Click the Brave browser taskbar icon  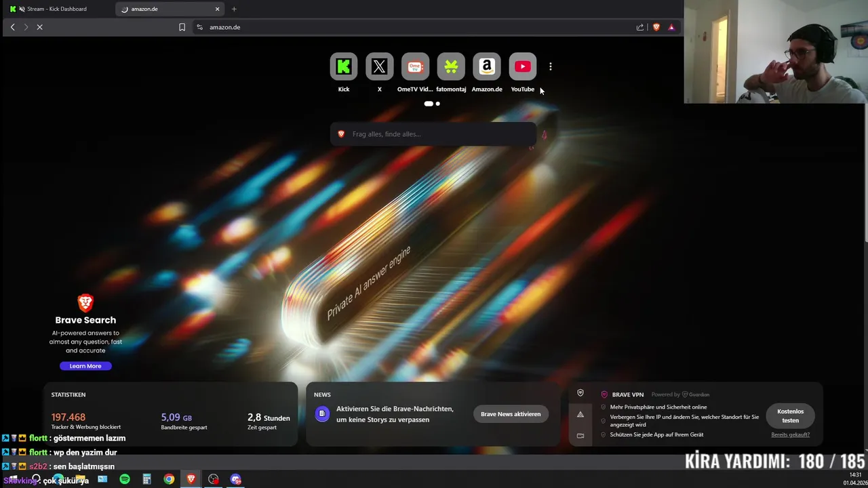(191, 479)
